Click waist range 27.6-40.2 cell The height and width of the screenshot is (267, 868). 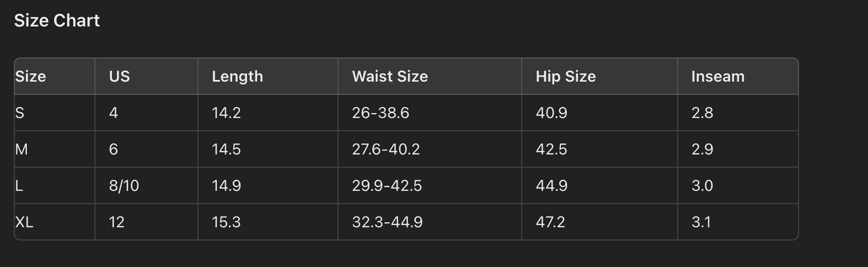386,149
